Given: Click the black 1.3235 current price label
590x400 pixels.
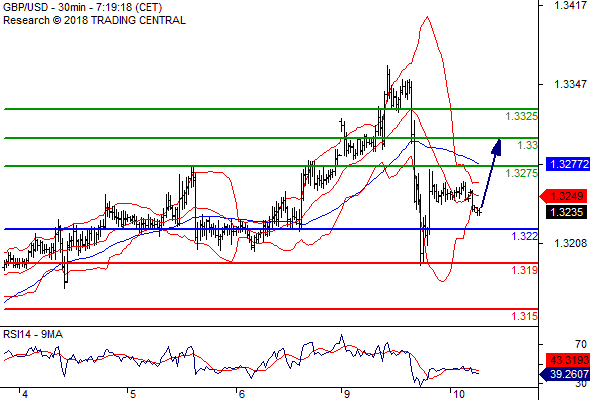Looking at the screenshot, I should pos(566,212).
